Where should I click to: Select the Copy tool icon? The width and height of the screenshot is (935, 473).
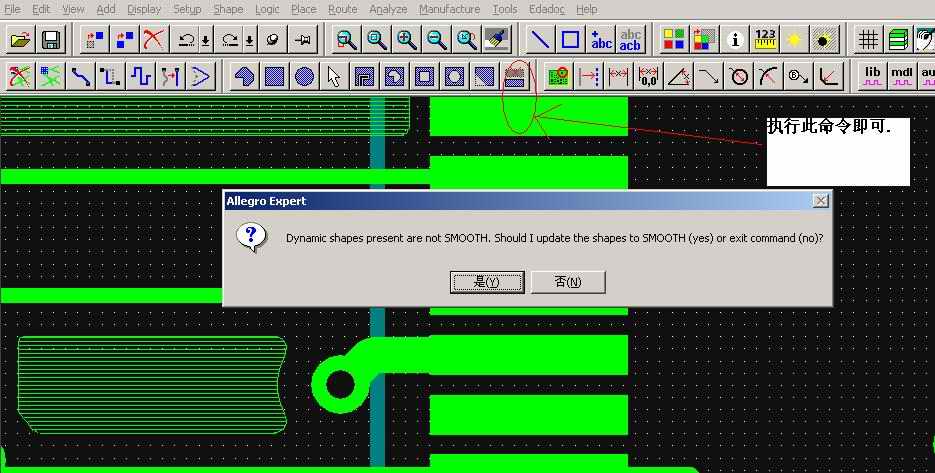point(125,40)
